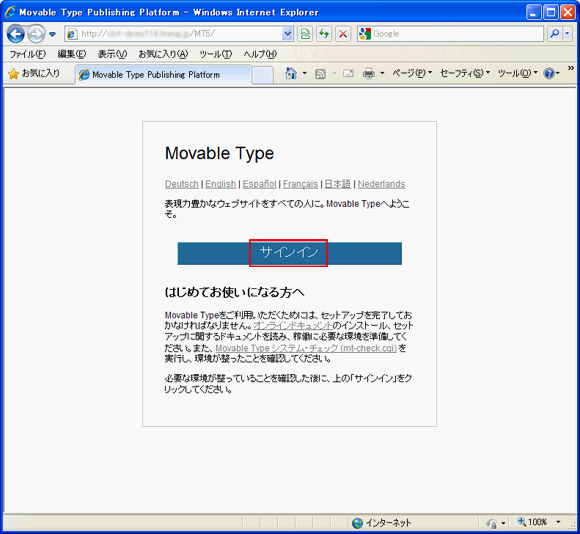Open the recent pages dropdown arrow
Viewport: 580px width, 534px height.
[53, 34]
